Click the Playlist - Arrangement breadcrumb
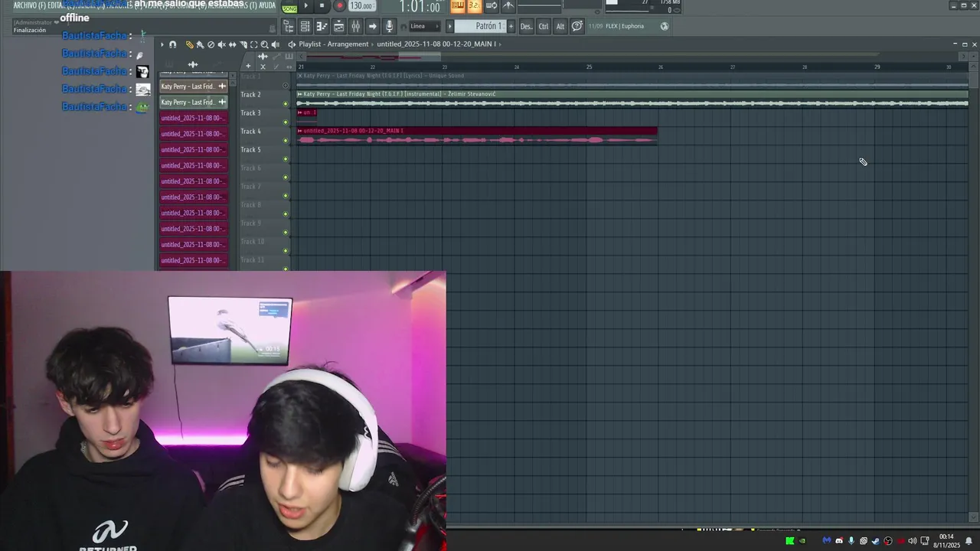This screenshot has height=551, width=980. click(x=334, y=44)
